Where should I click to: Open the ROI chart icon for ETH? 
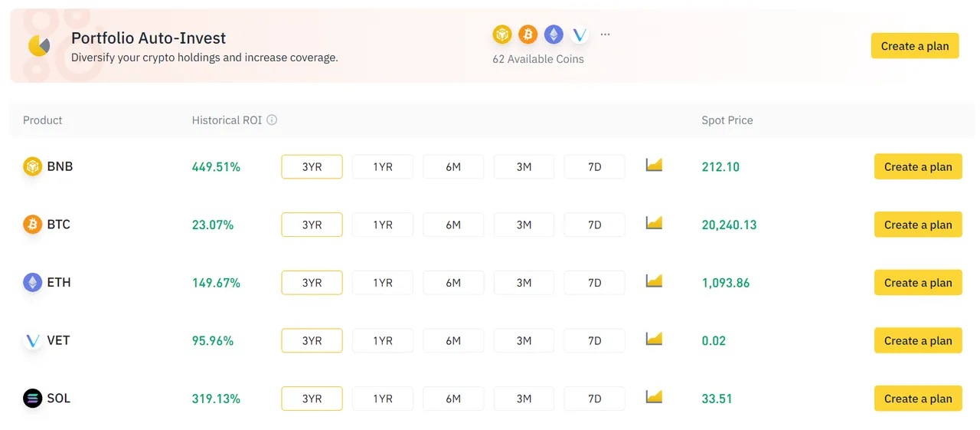pyautogui.click(x=654, y=281)
